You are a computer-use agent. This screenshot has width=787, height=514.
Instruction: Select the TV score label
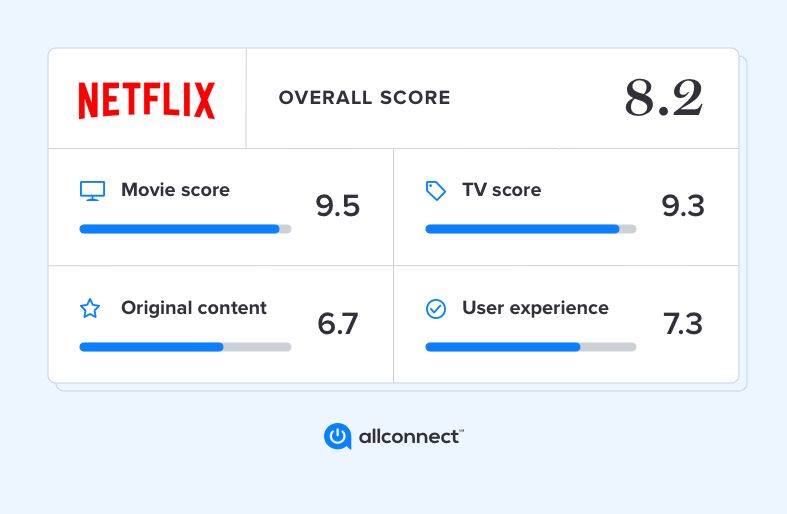pos(501,190)
